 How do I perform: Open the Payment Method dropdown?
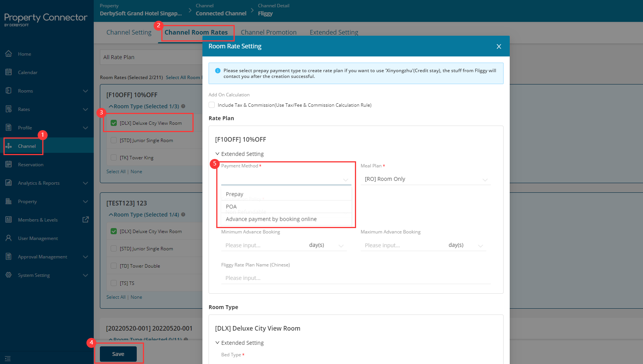click(x=286, y=179)
